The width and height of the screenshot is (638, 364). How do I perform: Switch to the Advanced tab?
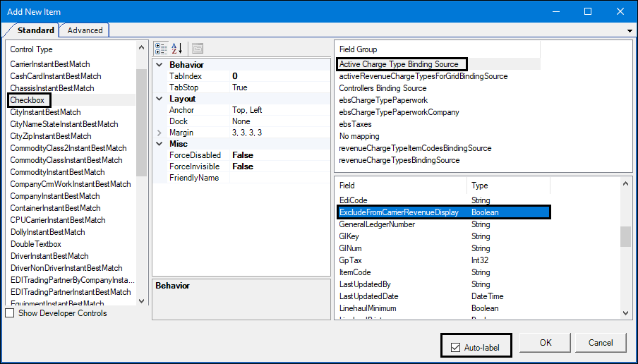pos(85,30)
